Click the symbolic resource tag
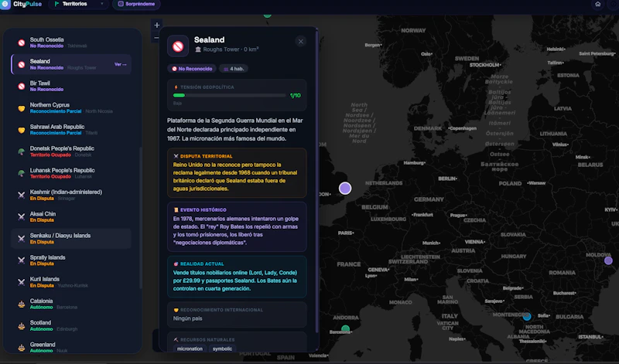Viewport: 619px width, 364px height. pyautogui.click(x=222, y=349)
